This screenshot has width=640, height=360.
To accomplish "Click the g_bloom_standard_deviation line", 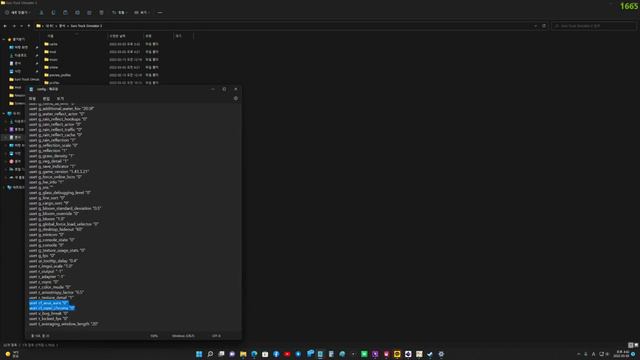I will (x=65, y=209).
